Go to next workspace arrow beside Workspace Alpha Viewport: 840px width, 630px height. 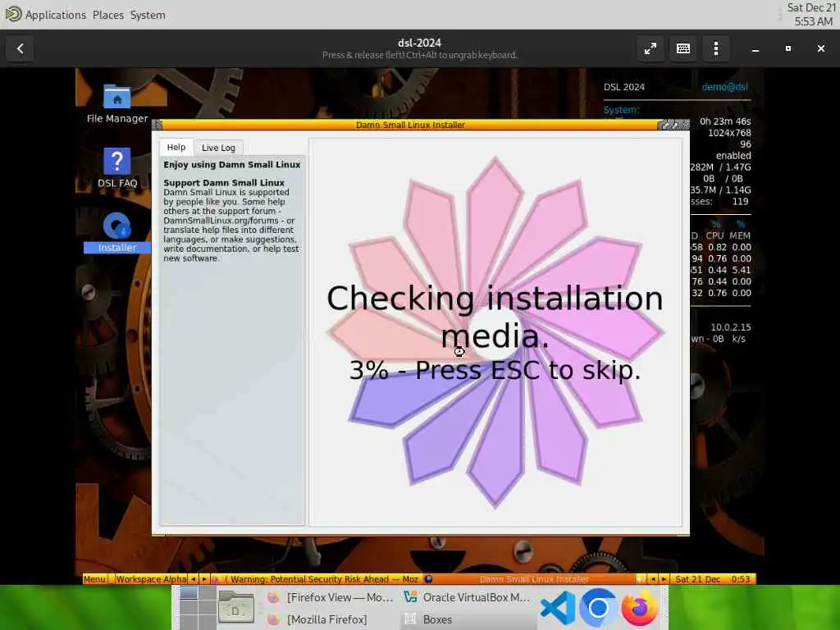point(204,579)
